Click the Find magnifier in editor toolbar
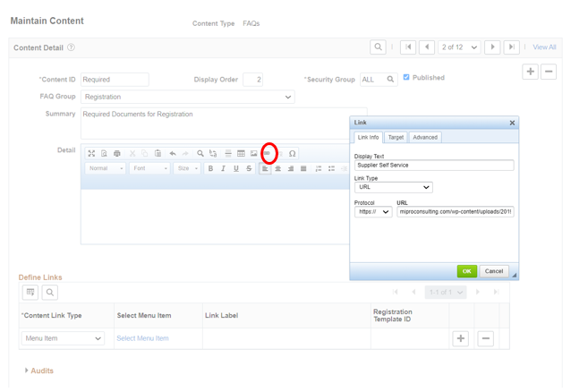 200,153
